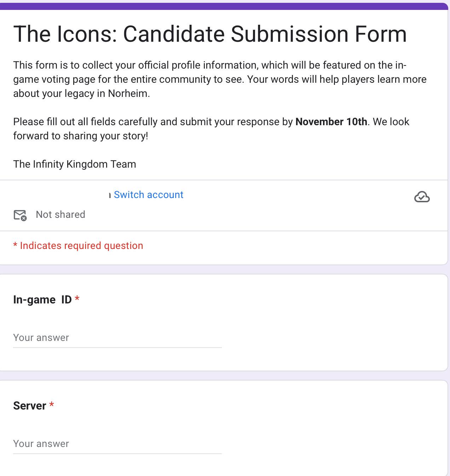Click "The Infinity Kingdom Team" signature line
Image resolution: width=450 pixels, height=476 pixels.
[x=75, y=164]
